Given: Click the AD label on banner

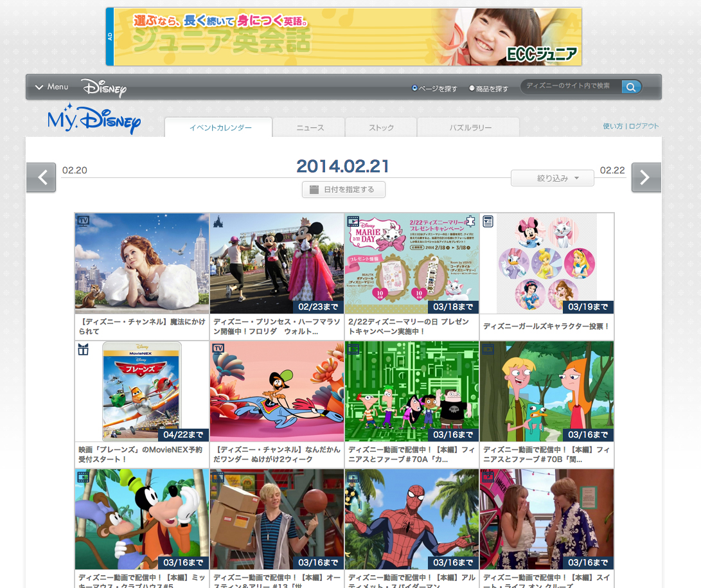Looking at the screenshot, I should click(x=110, y=37).
